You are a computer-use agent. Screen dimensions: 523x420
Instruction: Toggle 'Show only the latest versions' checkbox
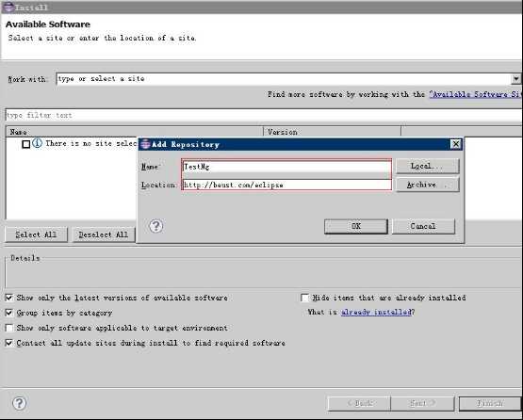(x=9, y=298)
